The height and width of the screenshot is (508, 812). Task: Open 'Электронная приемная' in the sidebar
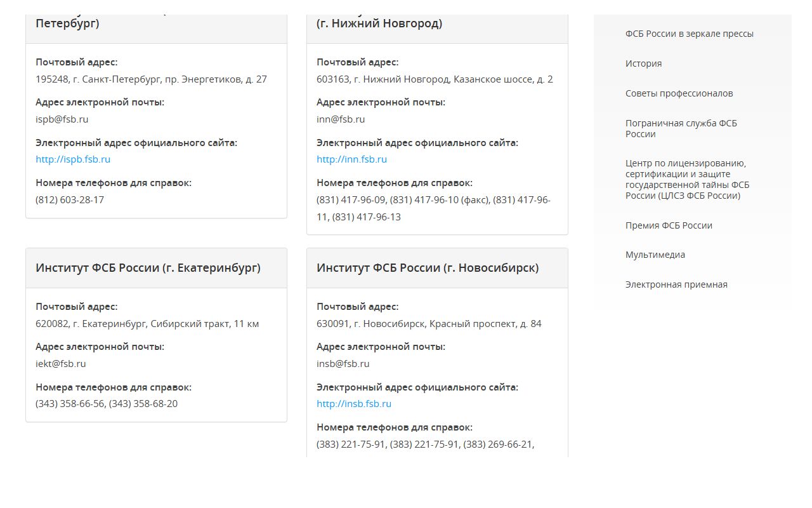coord(676,284)
